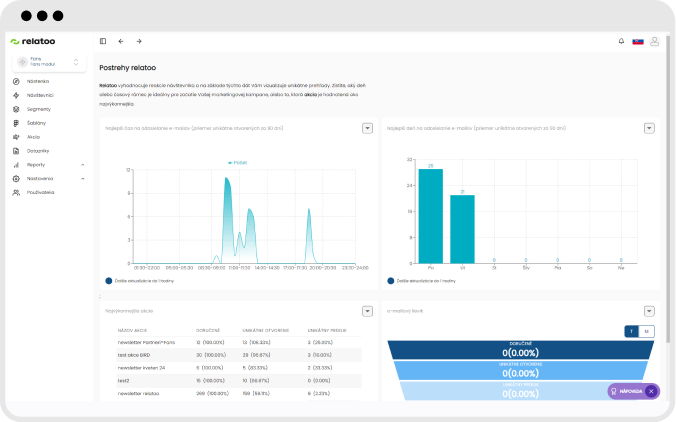Open Reporty in the sidebar
The width and height of the screenshot is (676, 422).
point(36,165)
